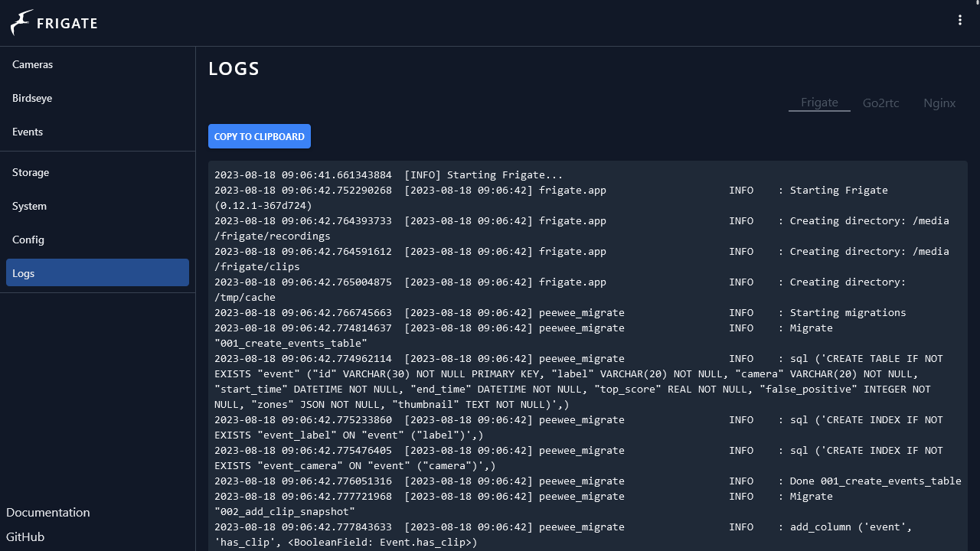Switch to the Go2rtc logs tab
The width and height of the screenshot is (980, 551).
tap(880, 103)
